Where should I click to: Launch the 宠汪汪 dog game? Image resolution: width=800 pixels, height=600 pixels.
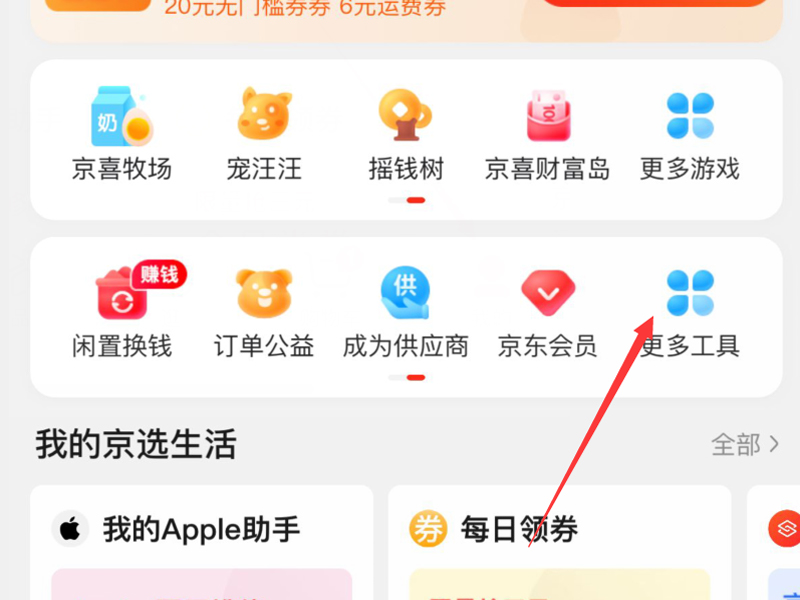click(264, 114)
